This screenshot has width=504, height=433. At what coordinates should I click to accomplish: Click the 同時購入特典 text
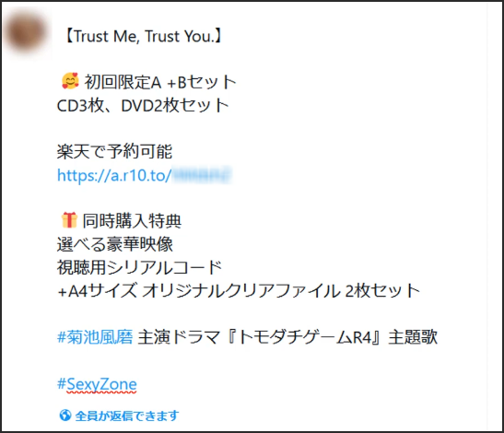[x=132, y=221]
